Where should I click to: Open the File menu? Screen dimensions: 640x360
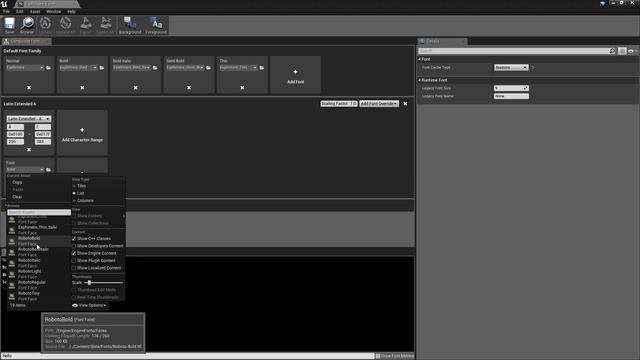coord(7,11)
